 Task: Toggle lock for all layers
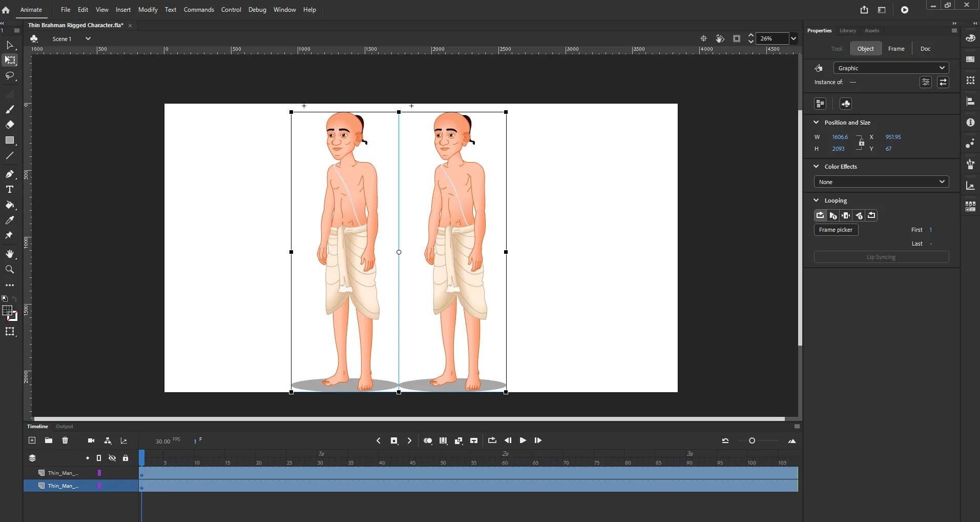pyautogui.click(x=126, y=458)
